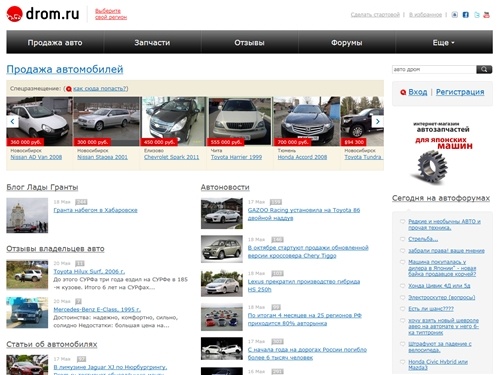Image resolution: width=500 pixels, height=375 pixels.
Task: Open the Twitter bird icon
Action: click(477, 15)
